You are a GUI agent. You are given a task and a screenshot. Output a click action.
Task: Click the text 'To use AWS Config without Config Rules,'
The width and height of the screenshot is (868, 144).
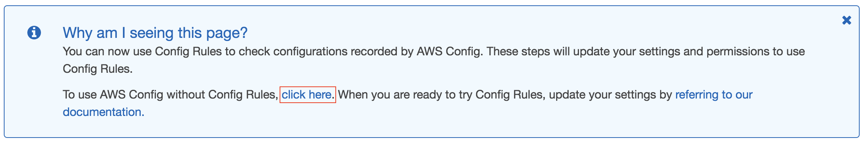(171, 94)
